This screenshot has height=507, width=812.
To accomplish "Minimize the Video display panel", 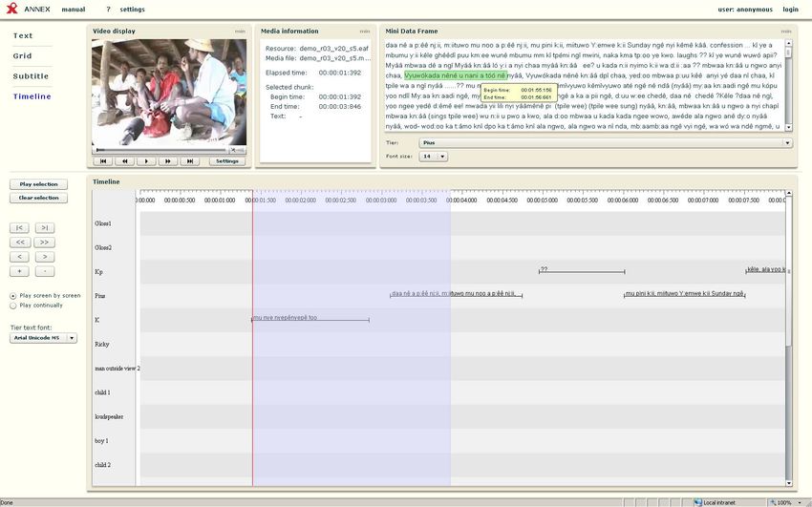I will (x=240, y=32).
